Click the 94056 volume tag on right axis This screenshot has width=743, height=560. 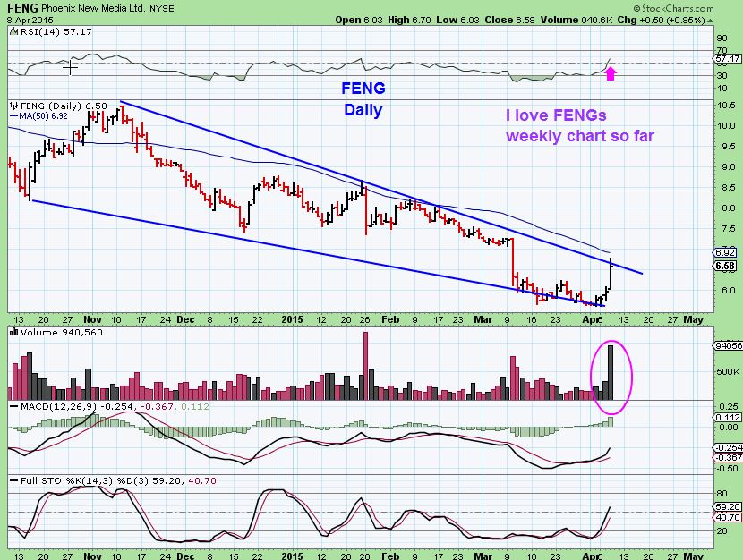728,345
